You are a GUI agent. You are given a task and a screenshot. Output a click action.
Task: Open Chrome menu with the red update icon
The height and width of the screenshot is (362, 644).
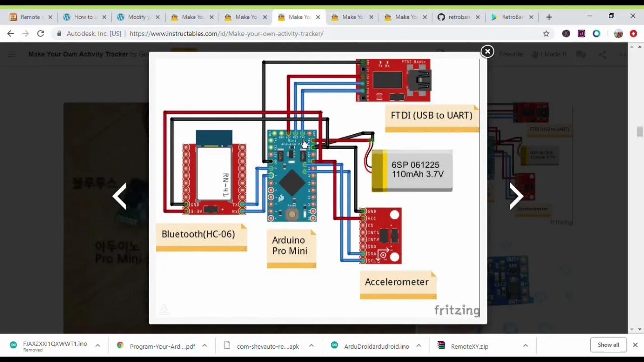[x=633, y=34]
